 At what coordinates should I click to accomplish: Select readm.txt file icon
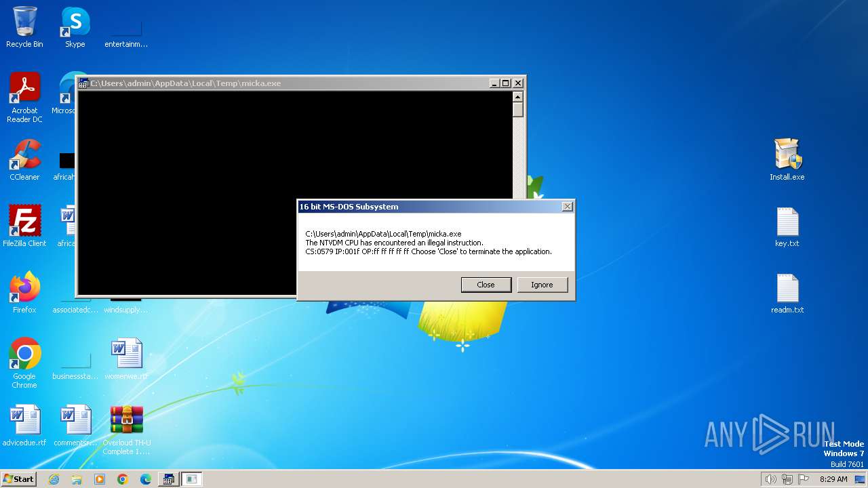(787, 293)
